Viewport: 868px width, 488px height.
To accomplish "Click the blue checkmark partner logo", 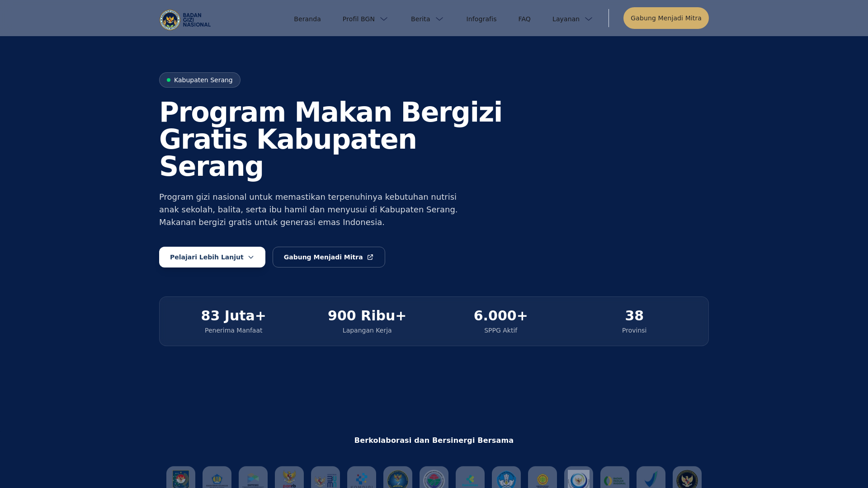I will 651,477.
